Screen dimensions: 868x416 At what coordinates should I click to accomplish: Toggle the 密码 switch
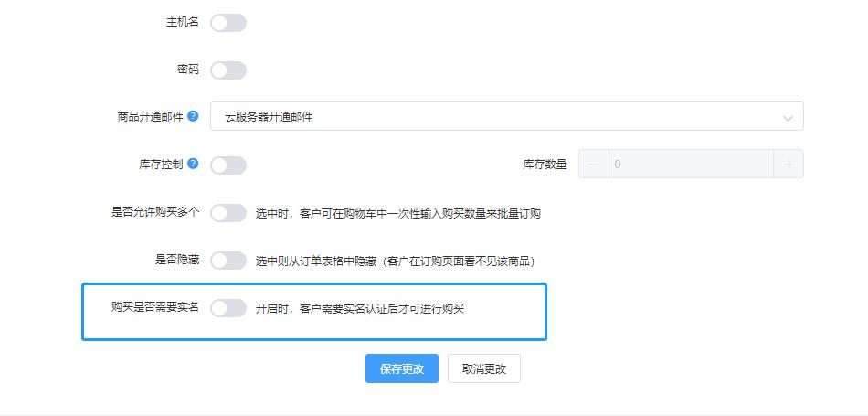click(228, 70)
